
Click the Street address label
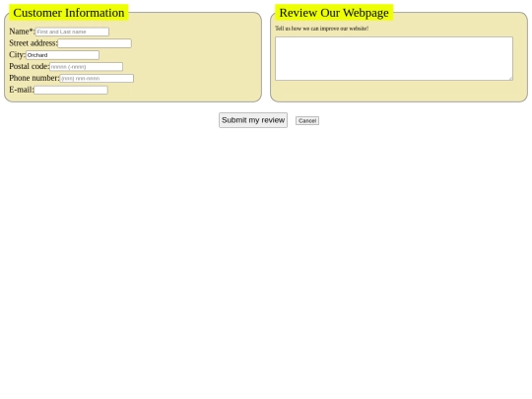point(33,43)
